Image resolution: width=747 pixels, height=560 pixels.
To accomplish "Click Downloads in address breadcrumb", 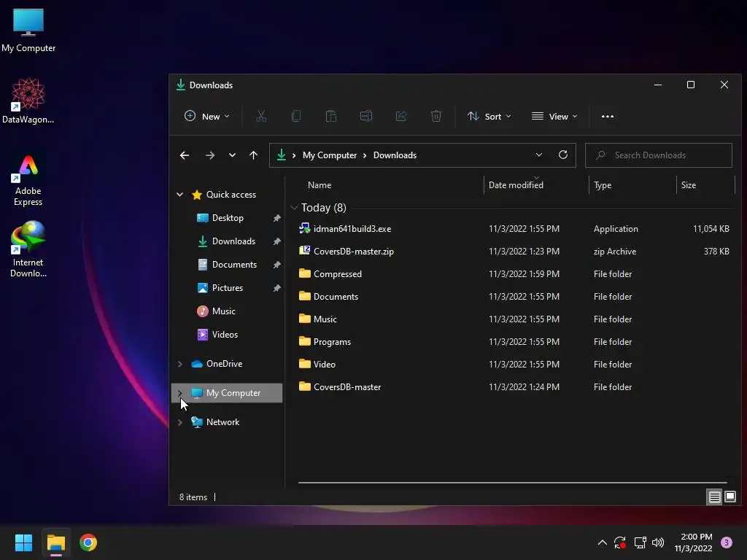I will [395, 155].
